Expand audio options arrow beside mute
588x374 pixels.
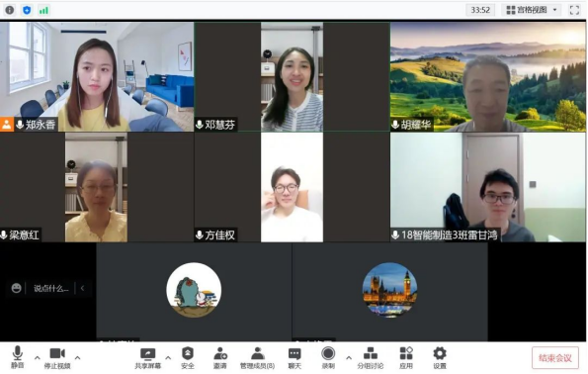click(x=38, y=358)
